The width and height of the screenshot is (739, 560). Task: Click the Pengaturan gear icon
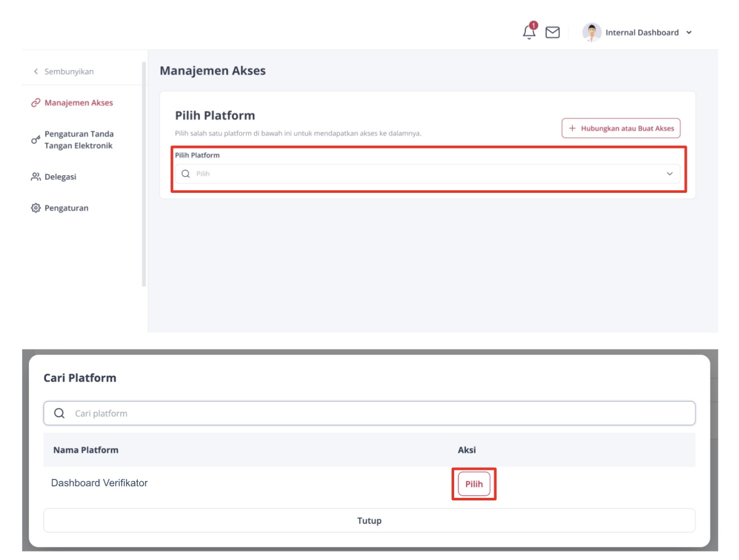(36, 208)
